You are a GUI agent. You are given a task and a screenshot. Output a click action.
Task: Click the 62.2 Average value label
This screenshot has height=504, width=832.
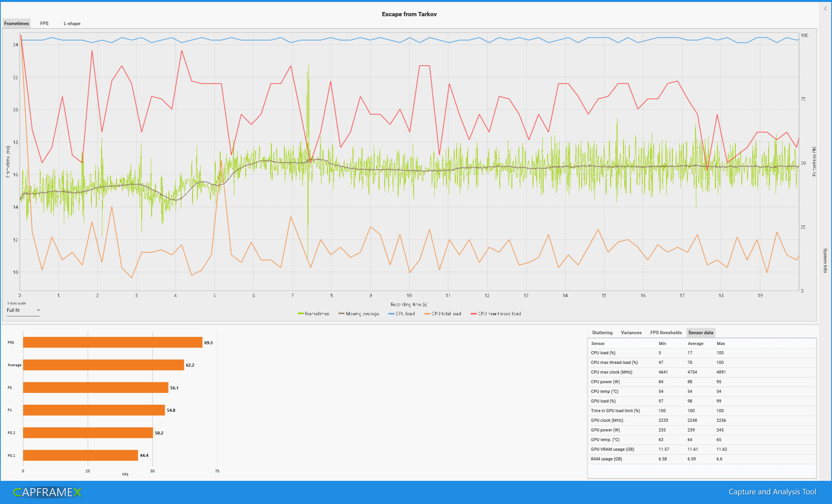[190, 365]
